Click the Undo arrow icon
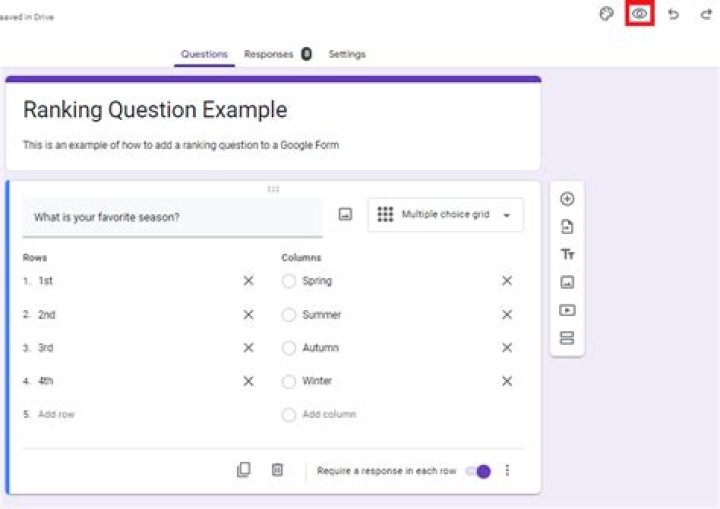Image resolution: width=720 pixels, height=509 pixels. (x=673, y=14)
